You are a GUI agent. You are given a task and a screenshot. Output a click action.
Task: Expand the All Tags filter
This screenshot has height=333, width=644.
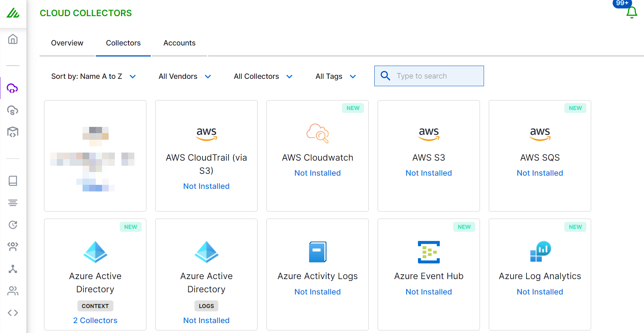(336, 76)
